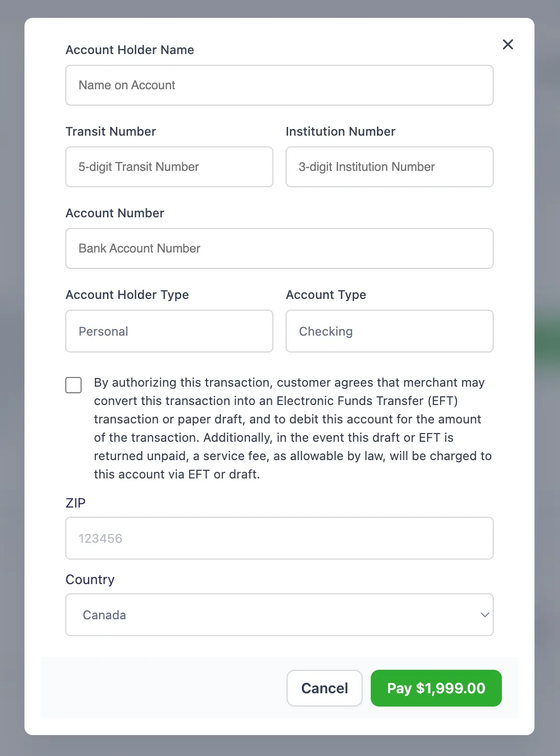Click the Pay $1,999.00 button
The height and width of the screenshot is (756, 560).
[x=436, y=688]
